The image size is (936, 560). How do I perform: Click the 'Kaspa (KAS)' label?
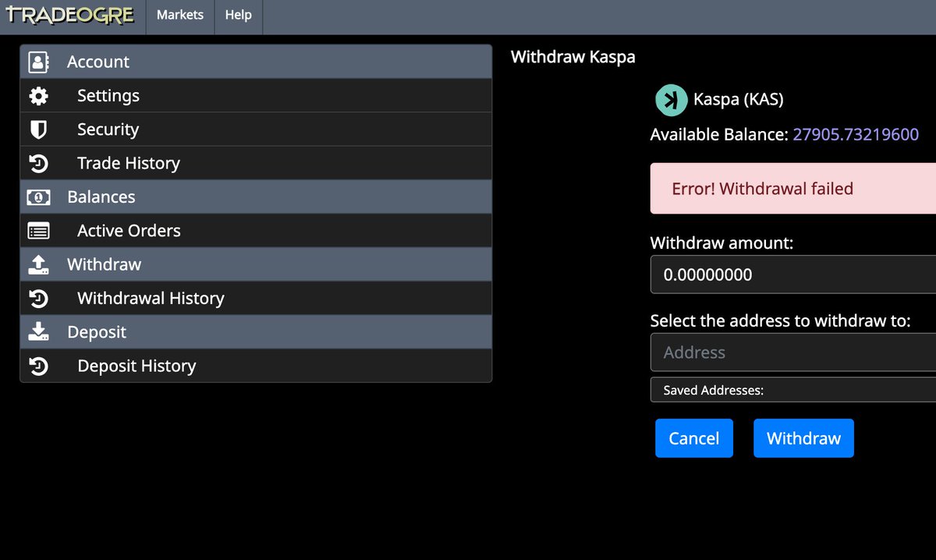point(739,100)
